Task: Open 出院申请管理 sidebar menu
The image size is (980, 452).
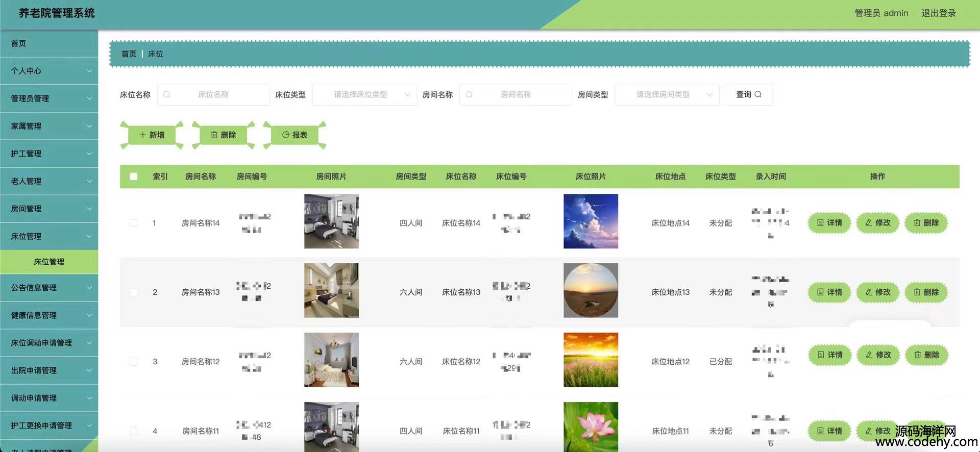Action: (49, 370)
